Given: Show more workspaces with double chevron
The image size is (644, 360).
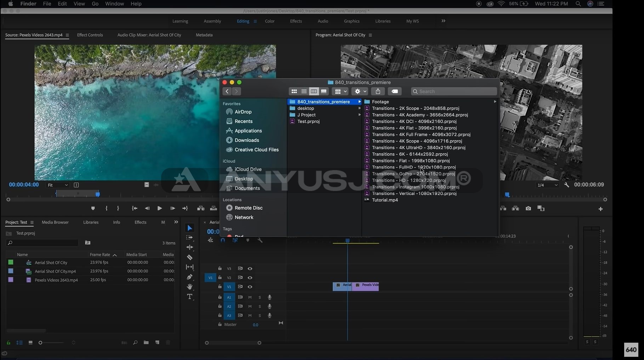Looking at the screenshot, I should point(443,21).
